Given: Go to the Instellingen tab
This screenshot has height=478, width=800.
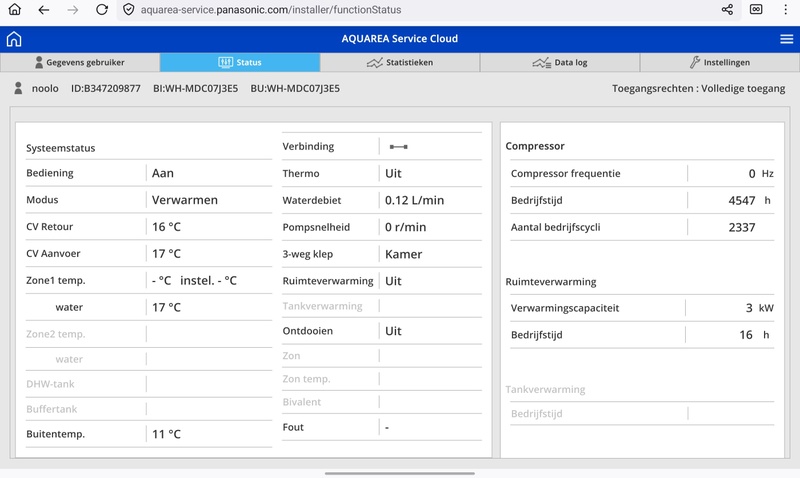Looking at the screenshot, I should click(x=720, y=62).
